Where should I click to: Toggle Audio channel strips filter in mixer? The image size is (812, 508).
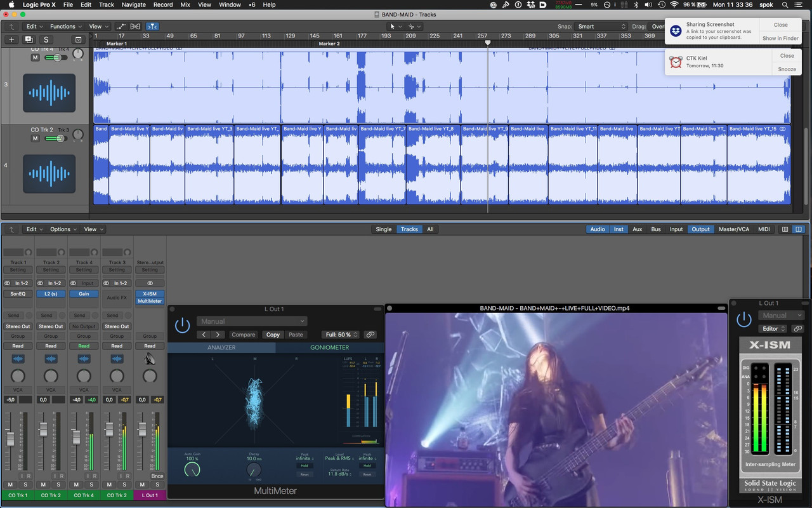point(598,229)
